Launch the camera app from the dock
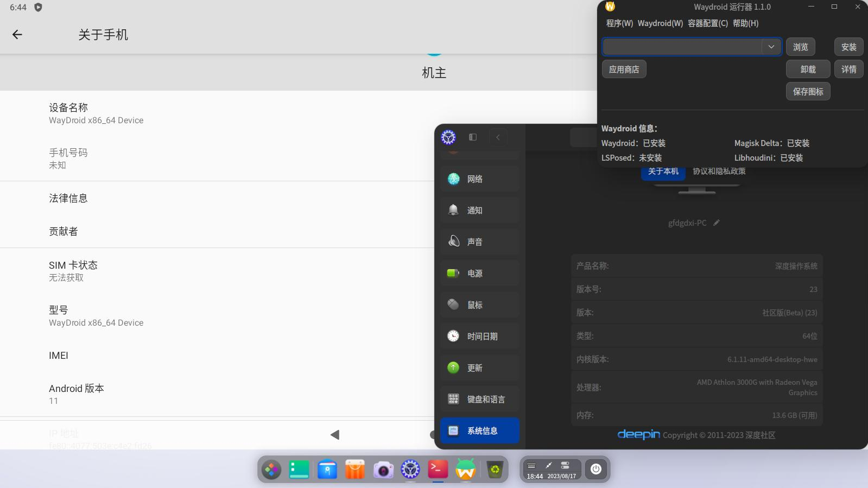This screenshot has height=488, width=868. click(x=383, y=470)
